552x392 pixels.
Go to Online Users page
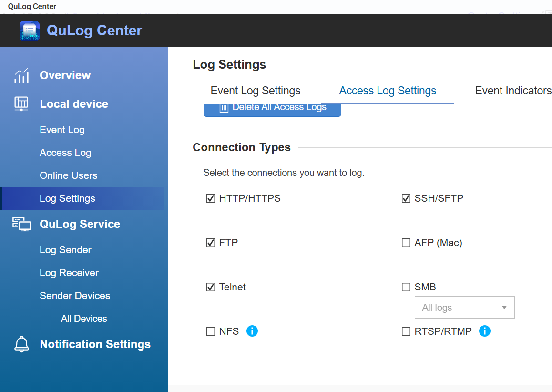68,175
